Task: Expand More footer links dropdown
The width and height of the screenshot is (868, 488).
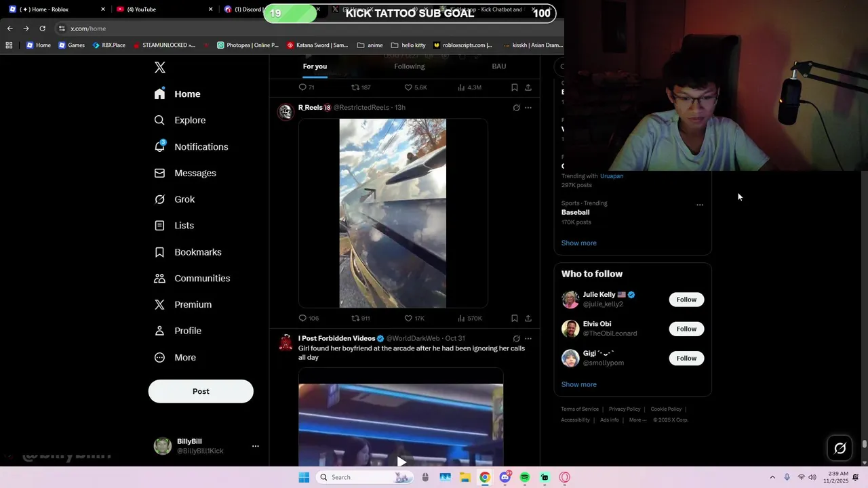Action: [x=637, y=420]
